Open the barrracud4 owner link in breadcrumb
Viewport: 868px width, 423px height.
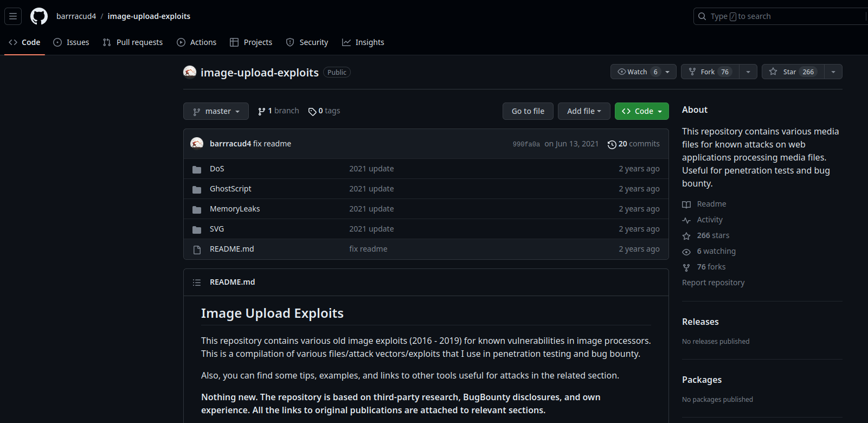tap(76, 16)
